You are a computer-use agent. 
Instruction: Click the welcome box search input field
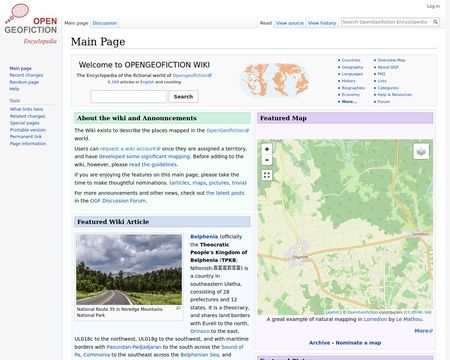click(129, 97)
